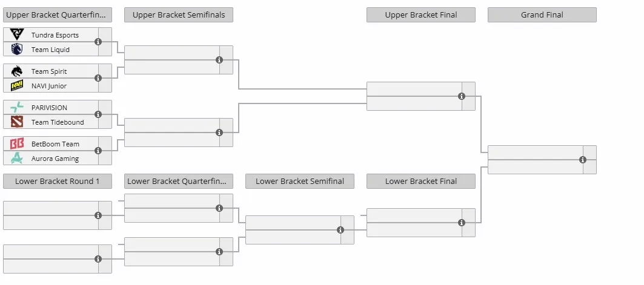The image size is (644, 285).
Task: Click the NAVI Junior team logo
Action: [x=17, y=86]
